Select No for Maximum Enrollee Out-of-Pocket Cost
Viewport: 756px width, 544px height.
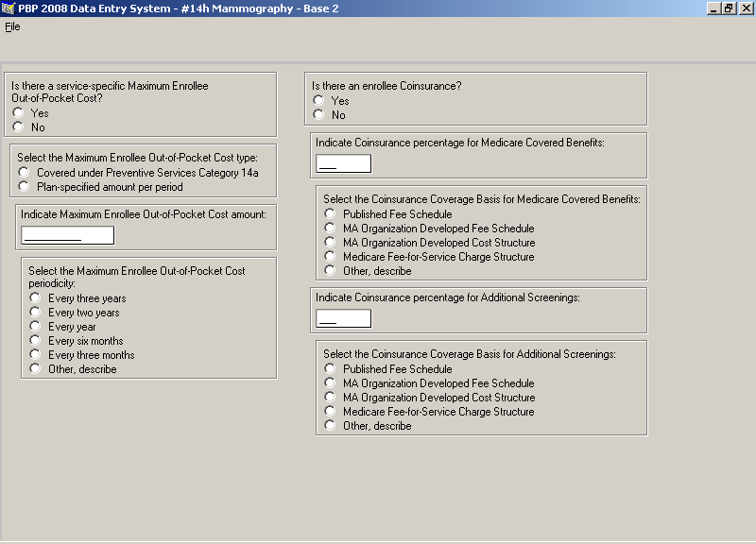pyautogui.click(x=18, y=127)
